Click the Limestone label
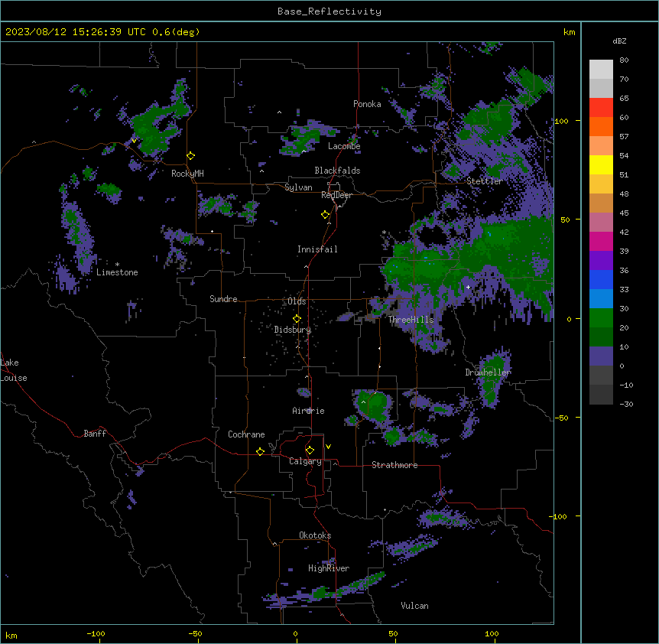This screenshot has width=659, height=644. 117,272
